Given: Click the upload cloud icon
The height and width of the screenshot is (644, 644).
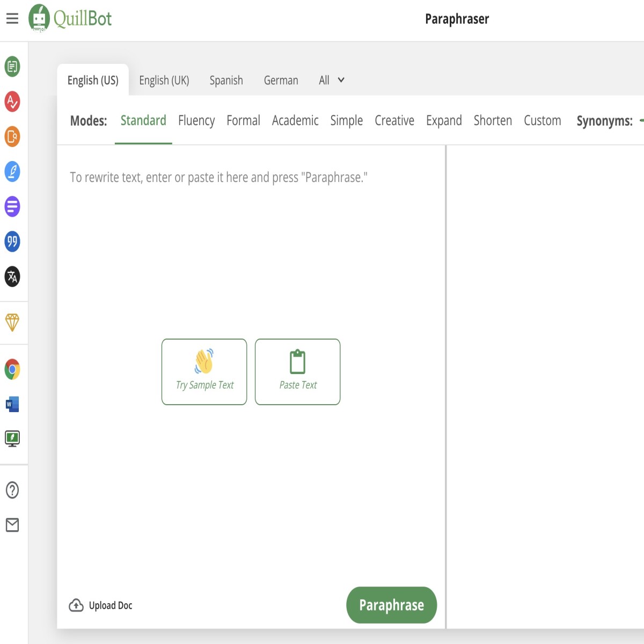Looking at the screenshot, I should tap(76, 605).
